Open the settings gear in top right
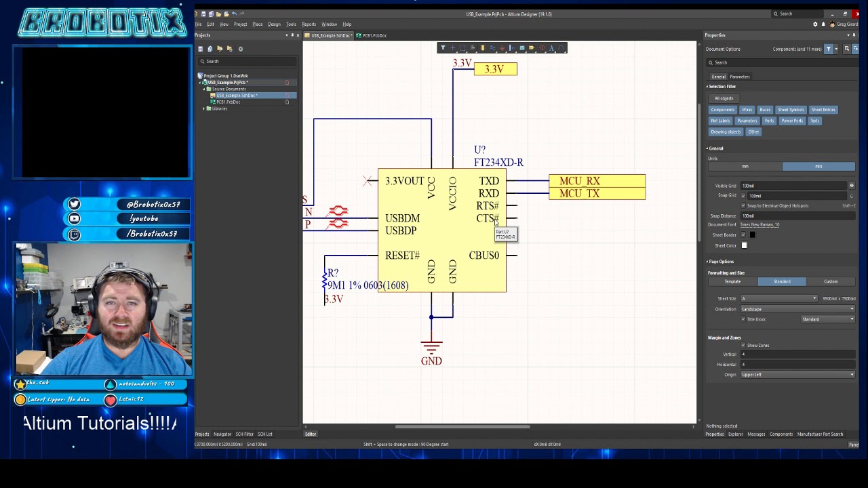This screenshot has height=488, width=868. [x=815, y=24]
